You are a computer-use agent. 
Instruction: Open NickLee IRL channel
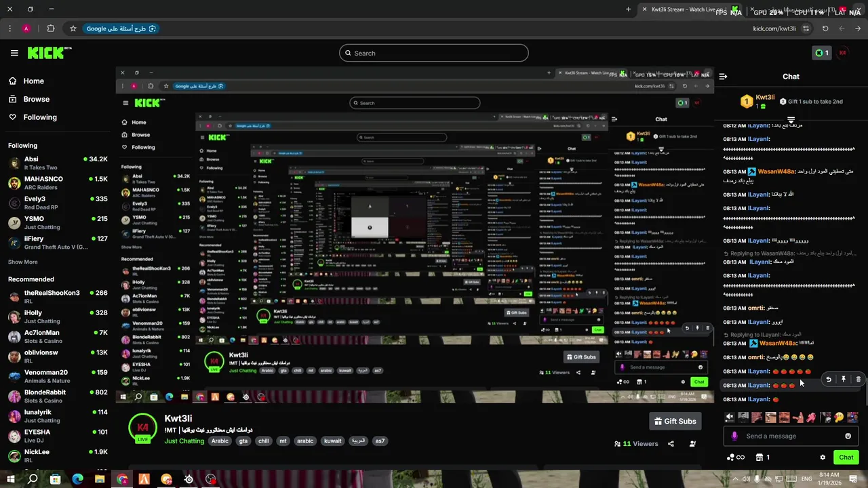pos(58,455)
